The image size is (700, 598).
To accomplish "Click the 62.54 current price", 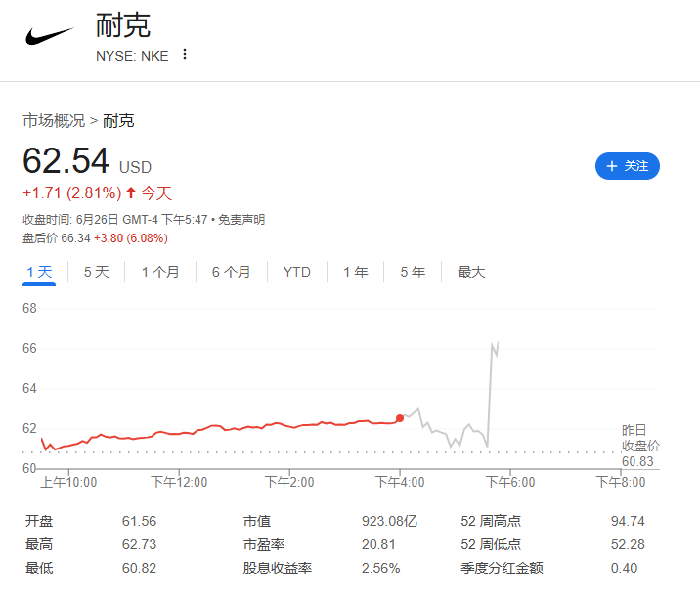I will point(66,160).
